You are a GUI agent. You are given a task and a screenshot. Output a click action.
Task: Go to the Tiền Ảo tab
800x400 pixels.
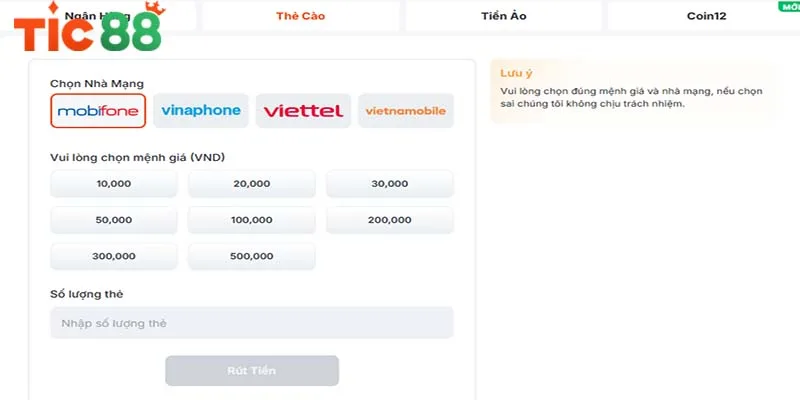pyautogui.click(x=501, y=16)
